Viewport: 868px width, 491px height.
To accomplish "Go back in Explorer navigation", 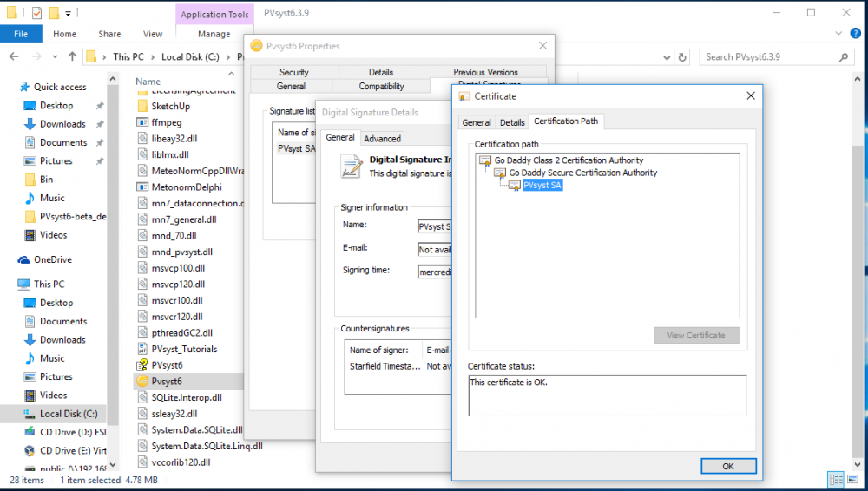I will (15, 56).
